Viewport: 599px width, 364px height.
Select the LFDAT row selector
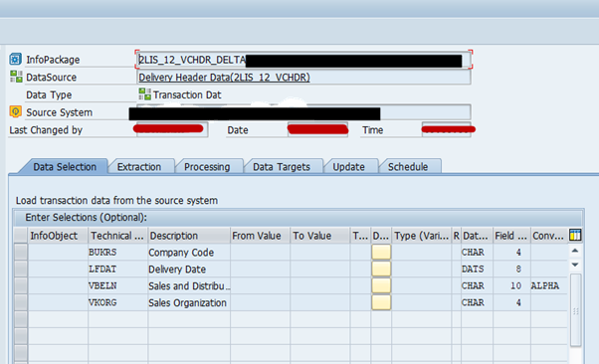point(21,269)
